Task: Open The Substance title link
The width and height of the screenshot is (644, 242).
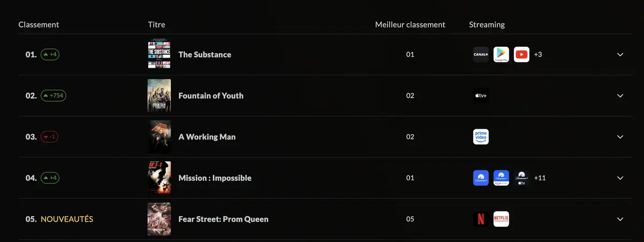Action: [204, 55]
